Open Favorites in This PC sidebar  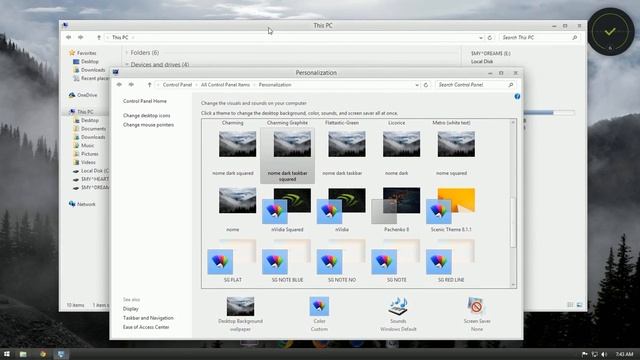(x=83, y=53)
